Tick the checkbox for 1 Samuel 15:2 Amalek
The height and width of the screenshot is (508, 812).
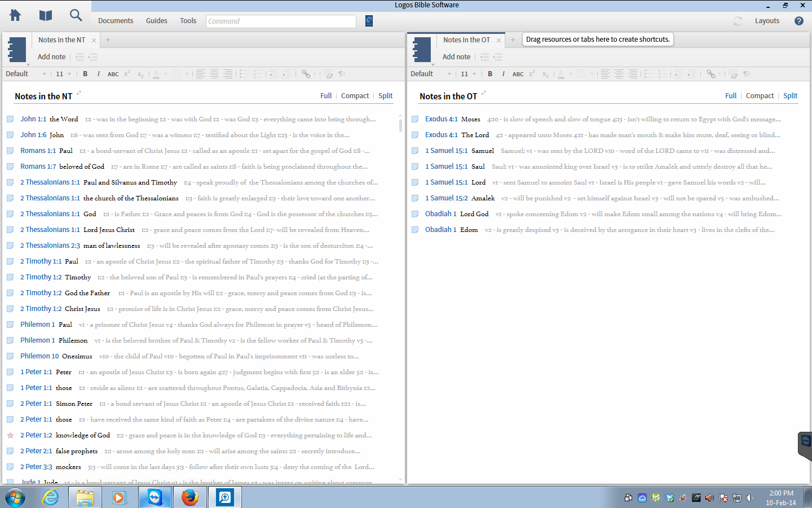coord(415,198)
